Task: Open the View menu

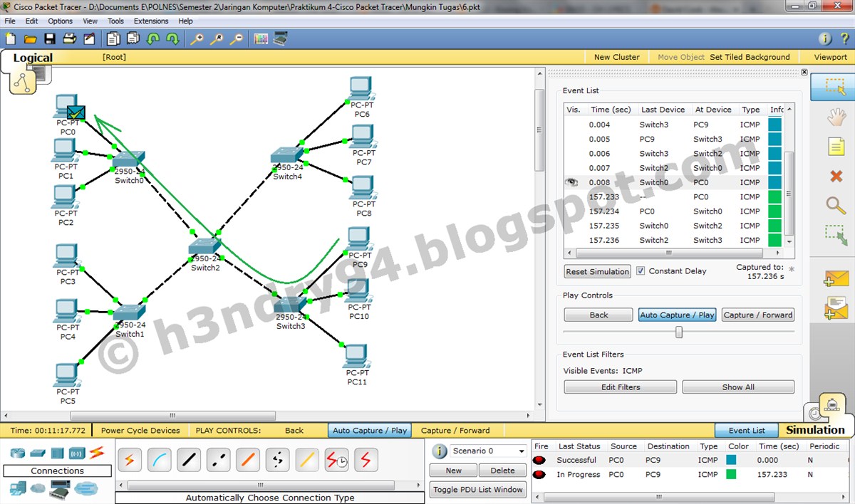Action: [x=90, y=21]
